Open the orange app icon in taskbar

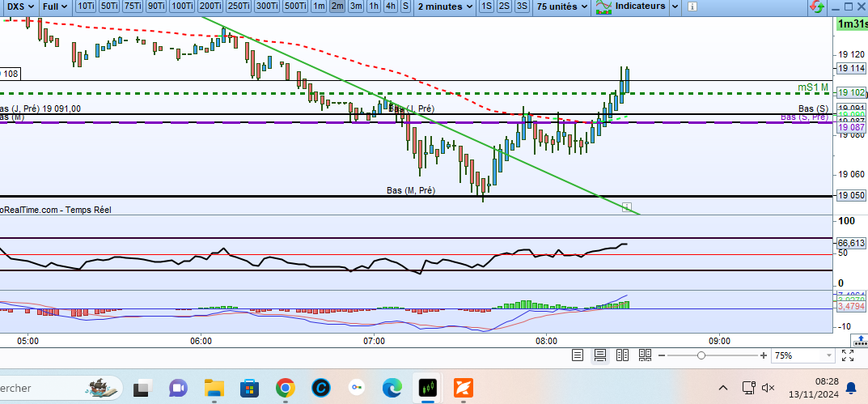(x=464, y=388)
